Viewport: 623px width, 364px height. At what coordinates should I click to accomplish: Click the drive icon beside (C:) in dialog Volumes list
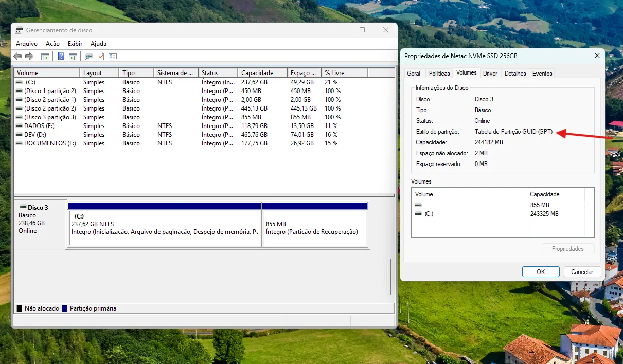point(418,213)
